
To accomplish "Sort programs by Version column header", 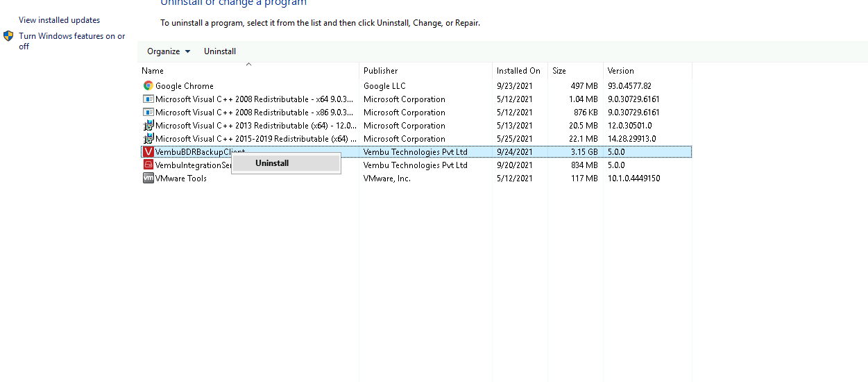I will [620, 71].
